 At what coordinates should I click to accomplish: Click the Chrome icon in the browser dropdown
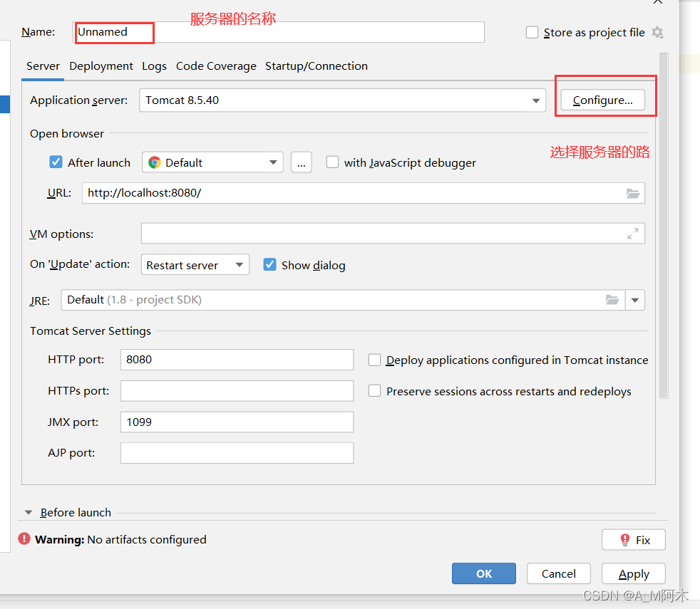[x=155, y=162]
